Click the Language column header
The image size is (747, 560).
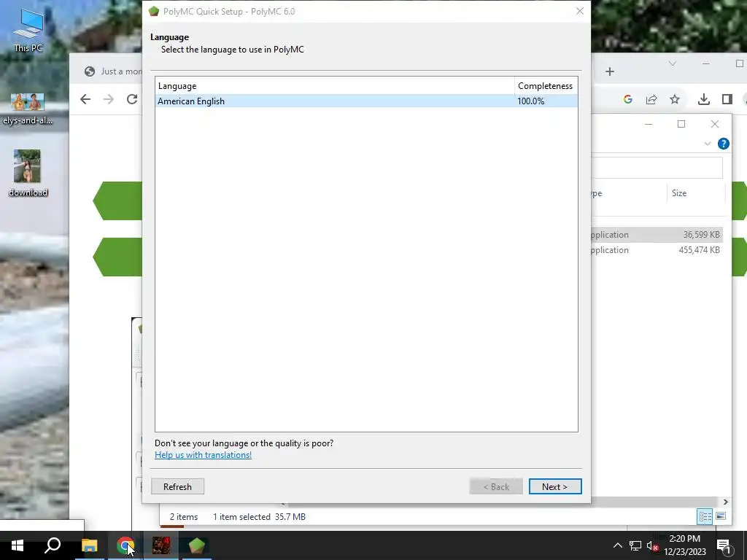(x=334, y=86)
